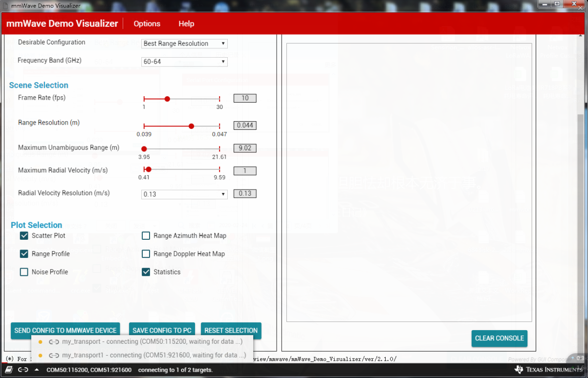Screen dimensions: 588x378
Task: Click my_transport1 connecting status row
Action: pyautogui.click(x=142, y=355)
